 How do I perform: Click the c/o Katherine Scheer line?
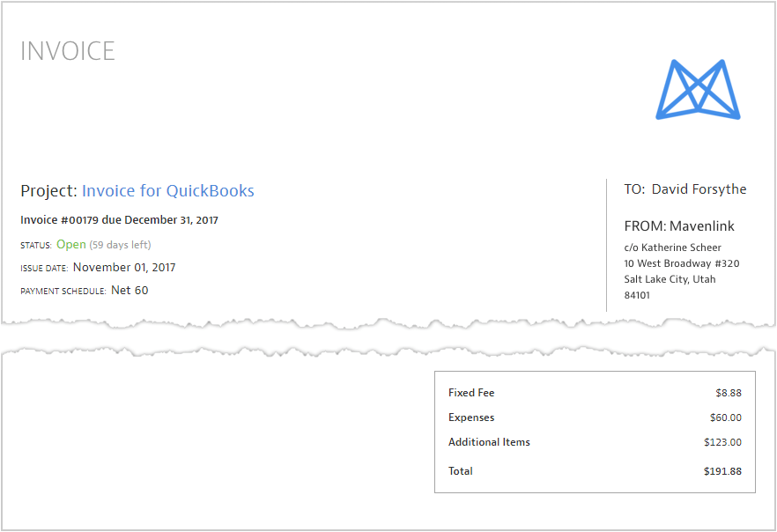click(x=672, y=248)
